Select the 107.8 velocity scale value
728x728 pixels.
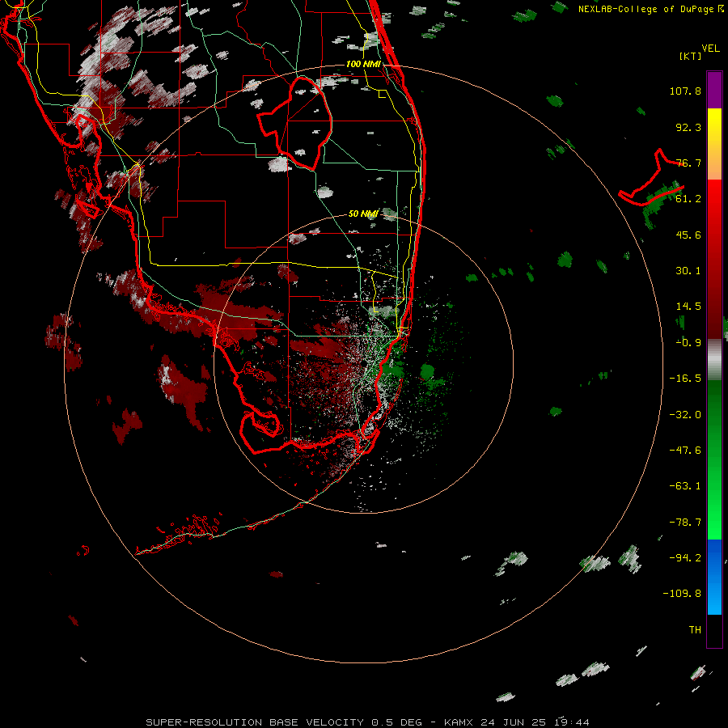click(685, 91)
